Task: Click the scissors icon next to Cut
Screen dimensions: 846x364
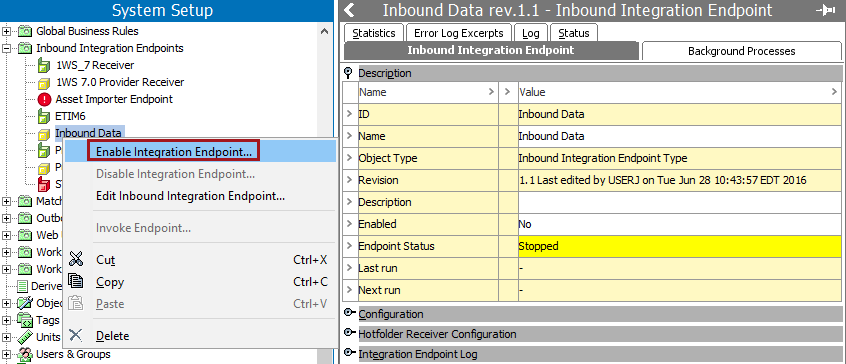Action: [77, 259]
